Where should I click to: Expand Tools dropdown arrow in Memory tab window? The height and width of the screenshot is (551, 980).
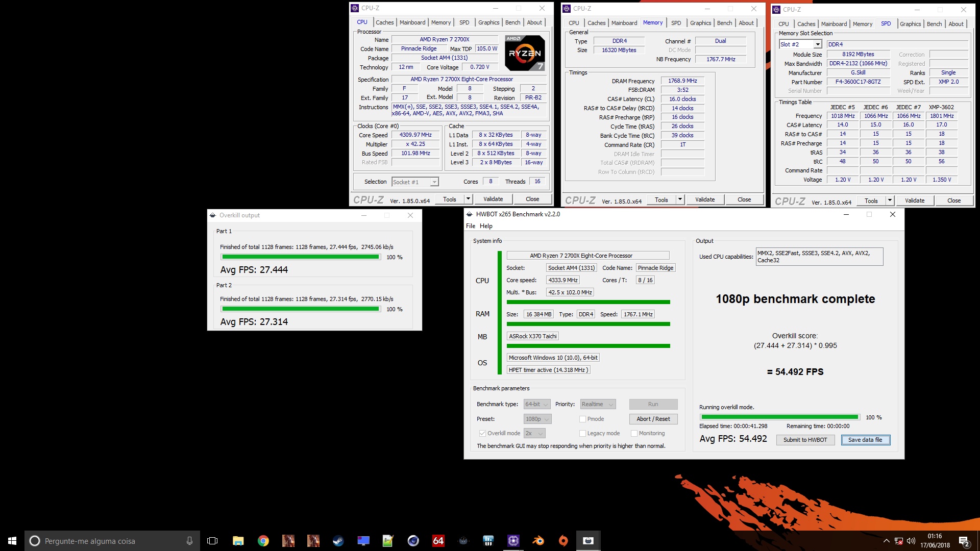(x=680, y=199)
